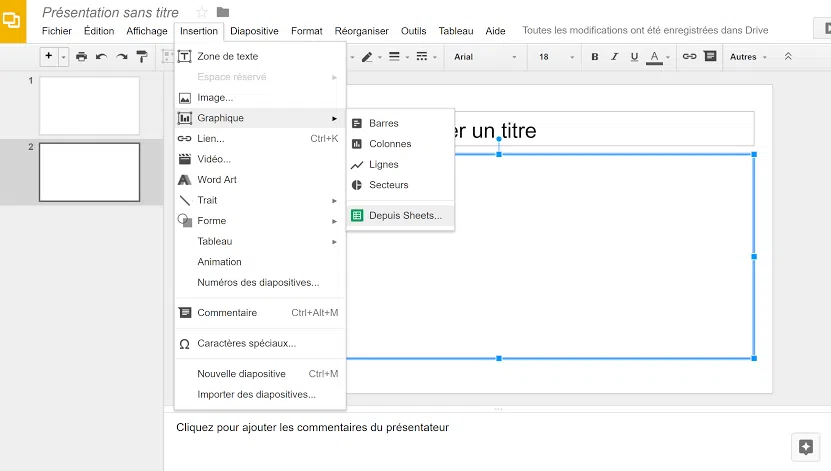Choose Importer des diapositives... entry

click(260, 395)
